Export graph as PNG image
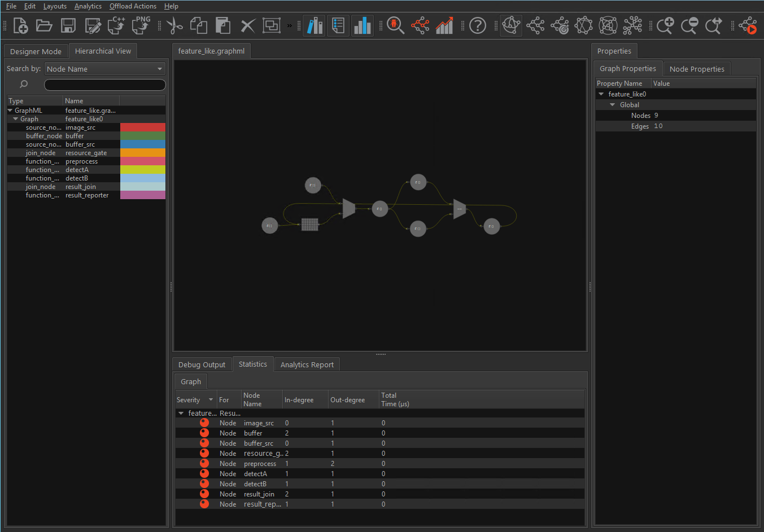The height and width of the screenshot is (532, 764). coord(141,25)
